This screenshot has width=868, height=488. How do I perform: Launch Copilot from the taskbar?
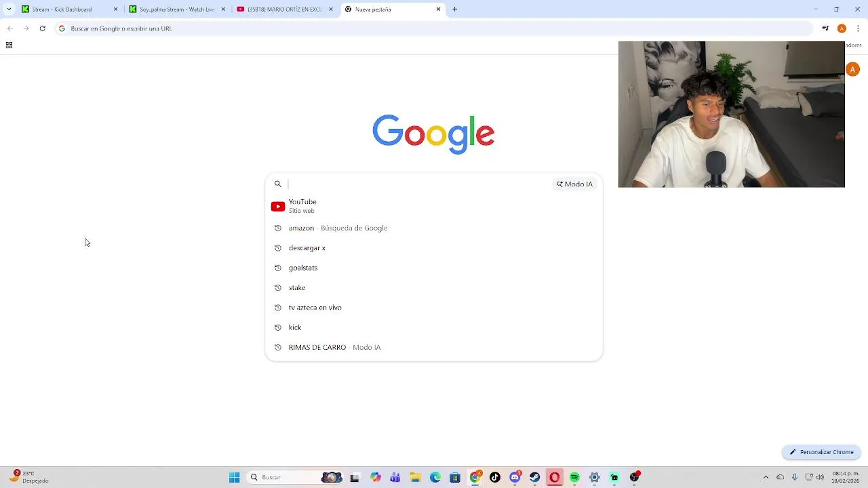point(375,477)
